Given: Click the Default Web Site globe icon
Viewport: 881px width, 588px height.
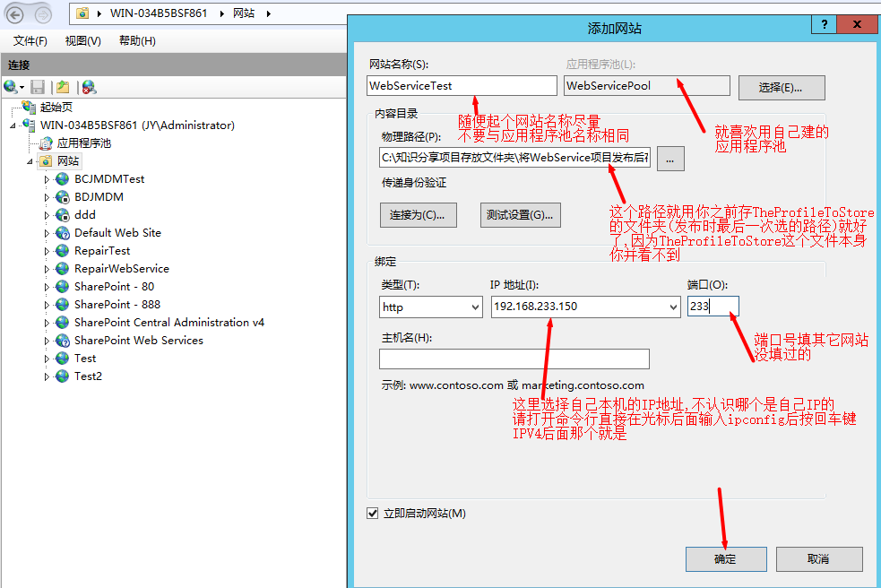Looking at the screenshot, I should (63, 233).
